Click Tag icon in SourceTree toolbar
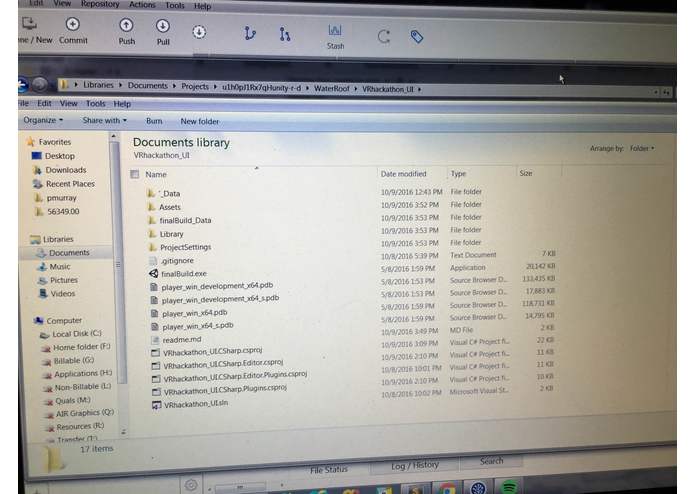Image resolution: width=695 pixels, height=494 pixels. pos(417,37)
